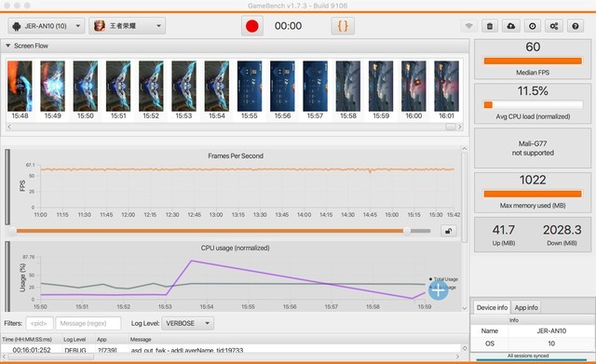
Task: Open the VERBOSE log level dropdown
Action: 188,323
